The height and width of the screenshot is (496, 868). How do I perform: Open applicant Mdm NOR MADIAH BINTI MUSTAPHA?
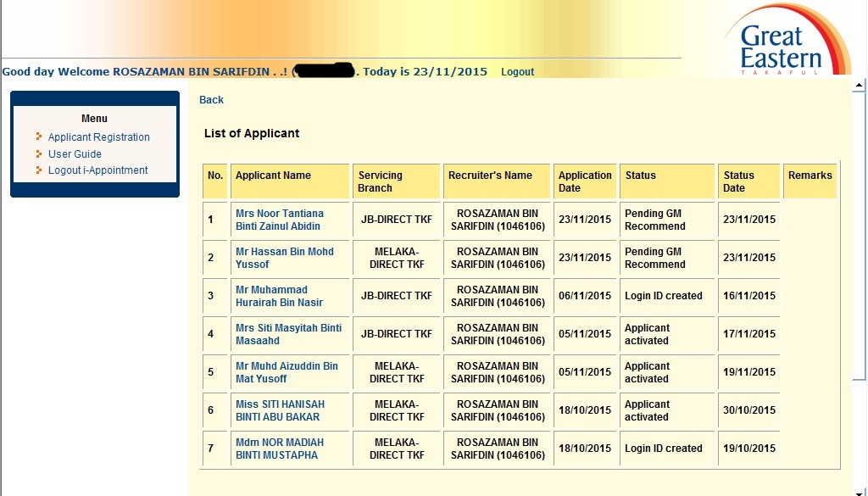pyautogui.click(x=280, y=449)
